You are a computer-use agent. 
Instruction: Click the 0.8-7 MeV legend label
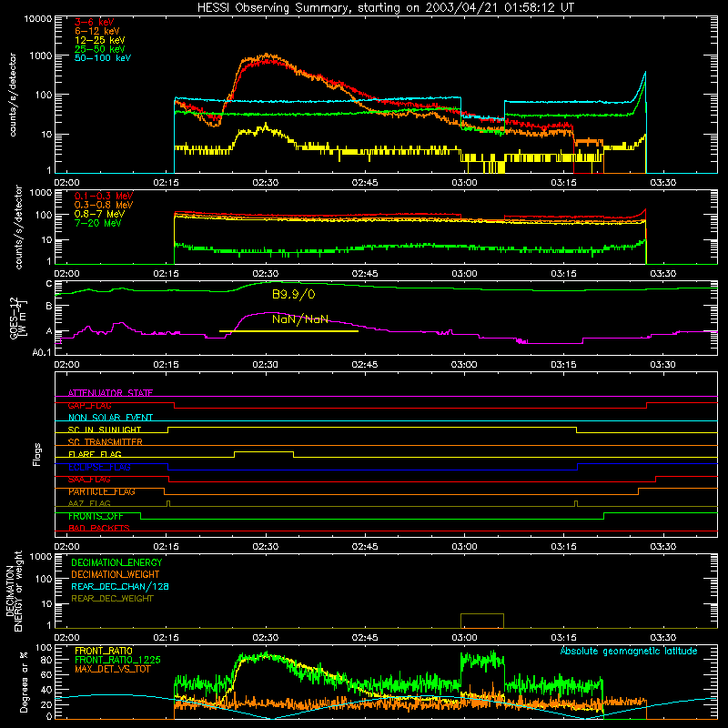[99, 214]
